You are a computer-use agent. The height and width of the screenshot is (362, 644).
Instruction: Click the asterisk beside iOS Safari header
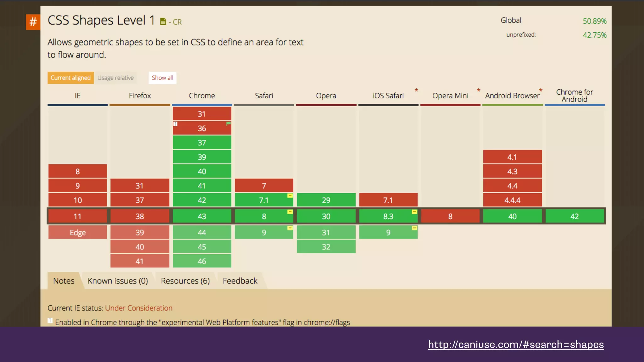416,90
